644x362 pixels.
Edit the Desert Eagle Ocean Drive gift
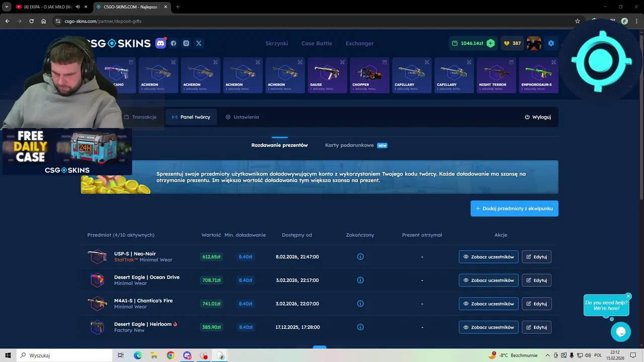point(536,280)
